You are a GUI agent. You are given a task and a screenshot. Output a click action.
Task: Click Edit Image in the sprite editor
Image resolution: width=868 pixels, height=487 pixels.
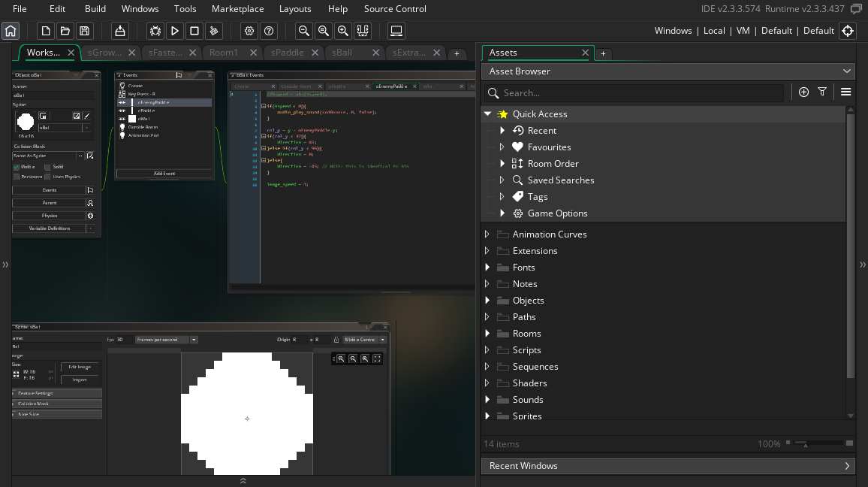(x=80, y=367)
